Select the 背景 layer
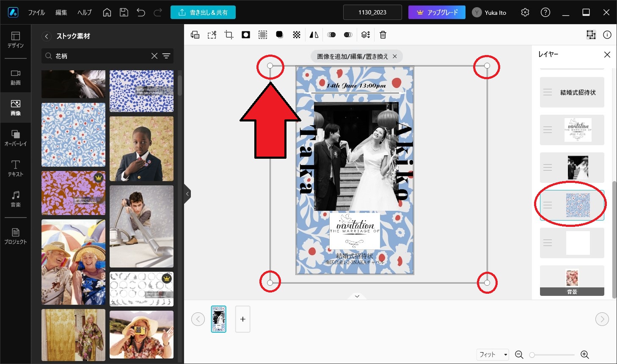Image resolution: width=617 pixels, height=364 pixels. [x=572, y=281]
